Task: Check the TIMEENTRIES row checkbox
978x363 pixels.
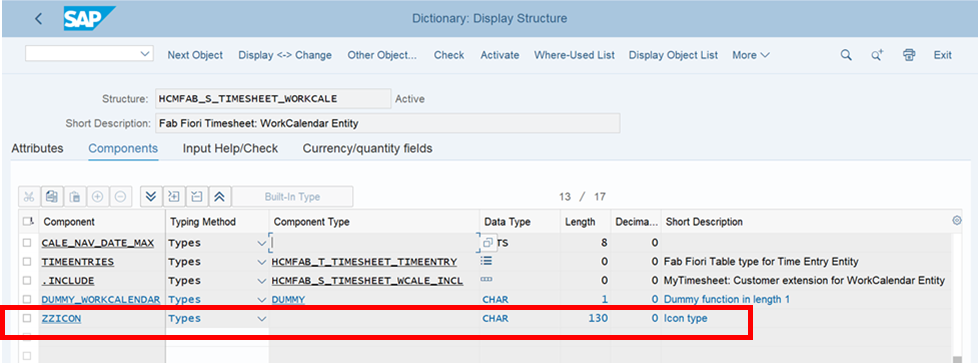Action: (27, 261)
